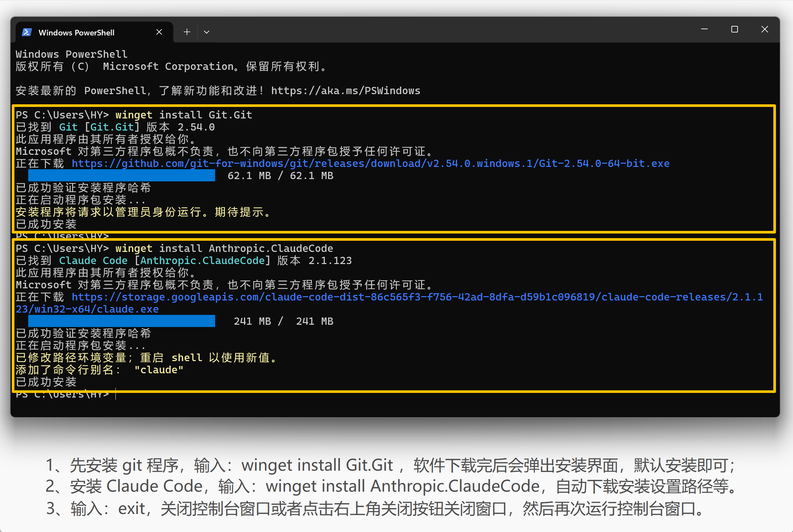Click the '62.1 MB / 62.1 MB' text
The height and width of the screenshot is (532, 793).
280,176
